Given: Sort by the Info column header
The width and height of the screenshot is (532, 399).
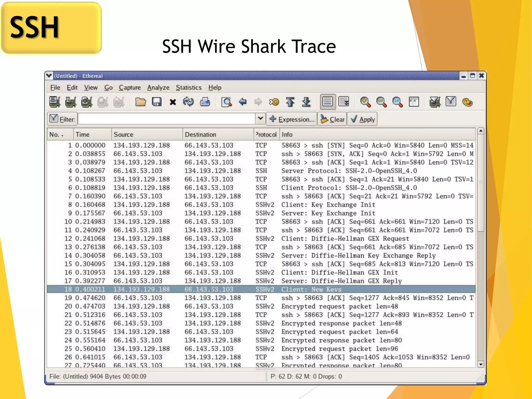Looking at the screenshot, I should (378, 134).
